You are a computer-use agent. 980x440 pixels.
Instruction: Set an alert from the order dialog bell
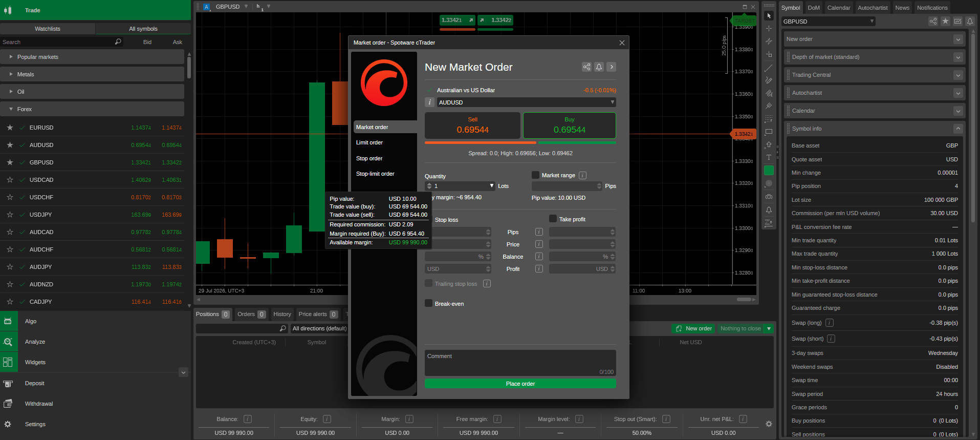[599, 67]
